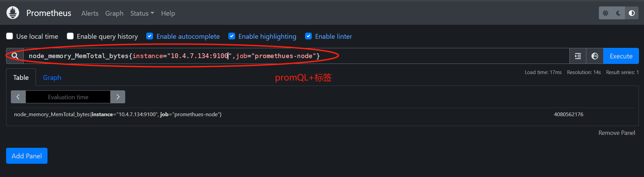This screenshot has height=177, width=644.
Task: Enable the Use local time checkbox
Action: [x=10, y=36]
